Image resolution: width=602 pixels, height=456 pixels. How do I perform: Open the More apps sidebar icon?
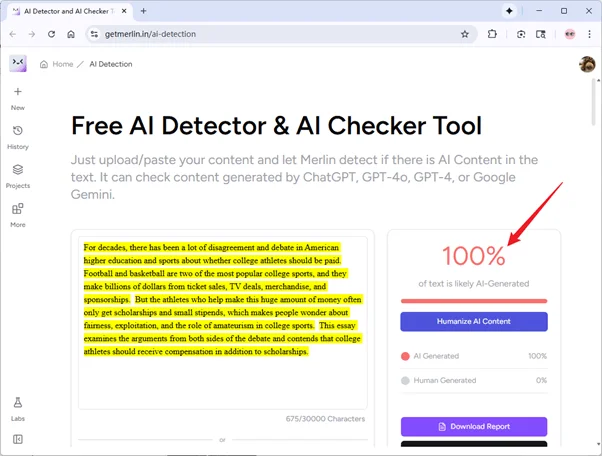pos(18,215)
